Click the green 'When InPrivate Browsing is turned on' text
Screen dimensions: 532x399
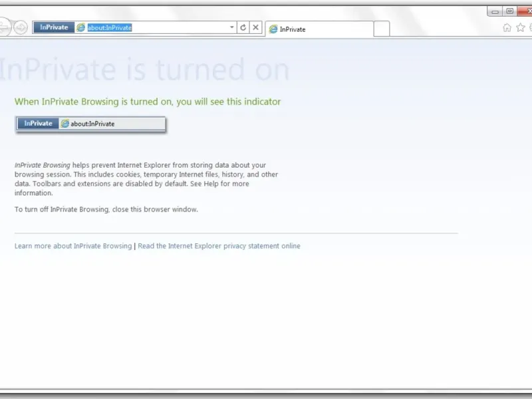coord(148,102)
